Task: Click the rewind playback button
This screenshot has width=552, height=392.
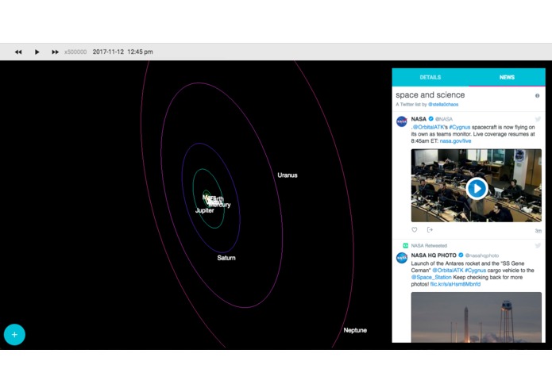Action: 18,52
